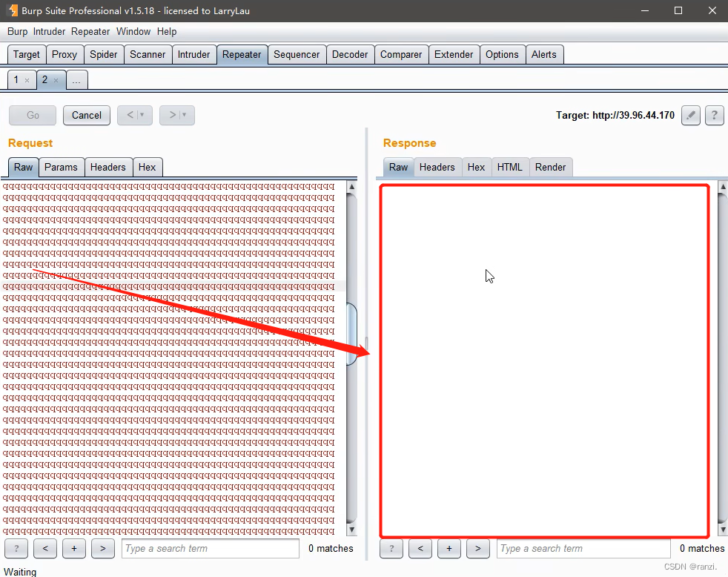
Task: Open the Burp menu
Action: pos(17,32)
